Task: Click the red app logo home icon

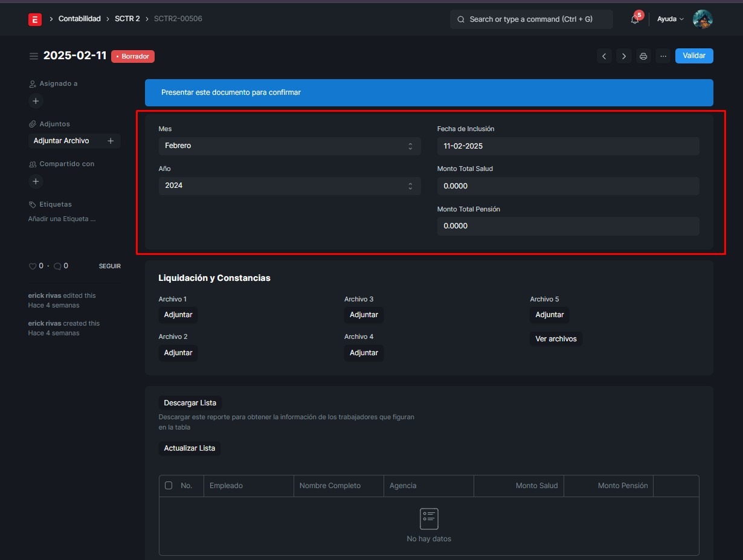Action: tap(35, 19)
